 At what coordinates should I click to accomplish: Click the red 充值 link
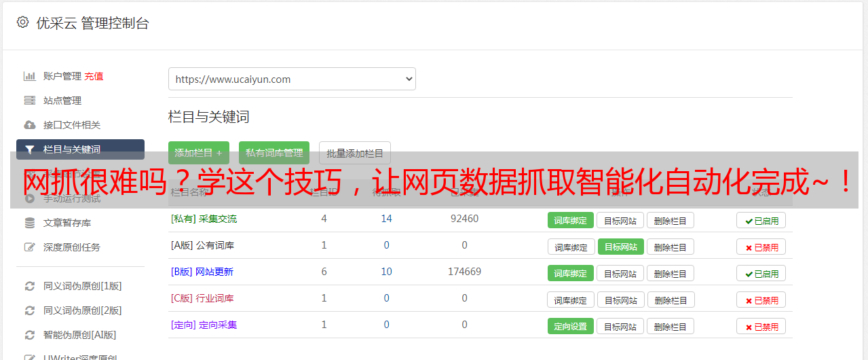[x=94, y=76]
